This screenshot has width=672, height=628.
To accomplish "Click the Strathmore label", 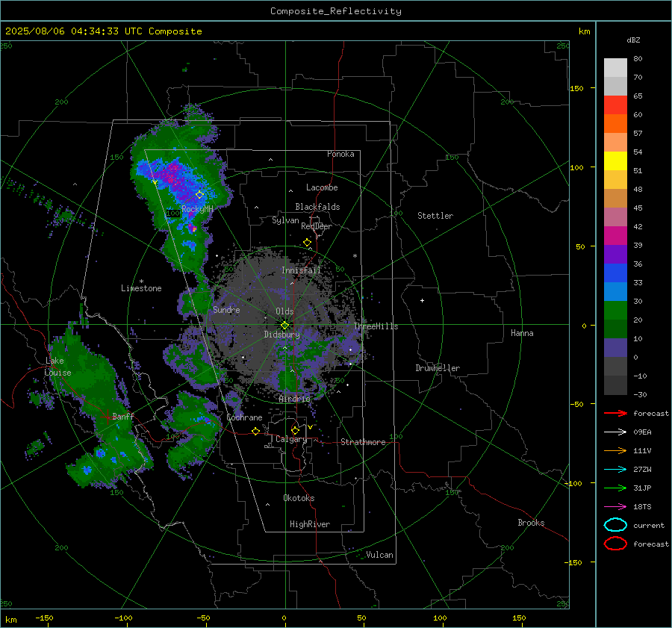I will click(x=363, y=442).
